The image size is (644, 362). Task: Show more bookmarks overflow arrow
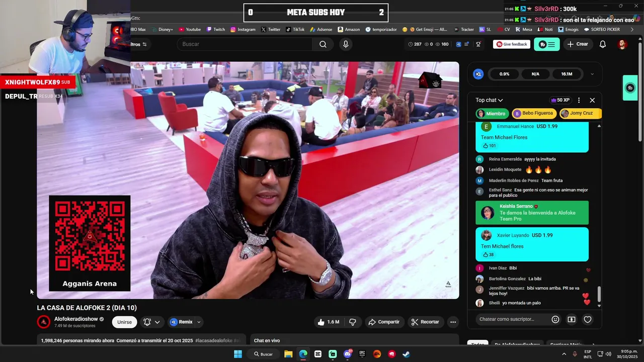632,30
